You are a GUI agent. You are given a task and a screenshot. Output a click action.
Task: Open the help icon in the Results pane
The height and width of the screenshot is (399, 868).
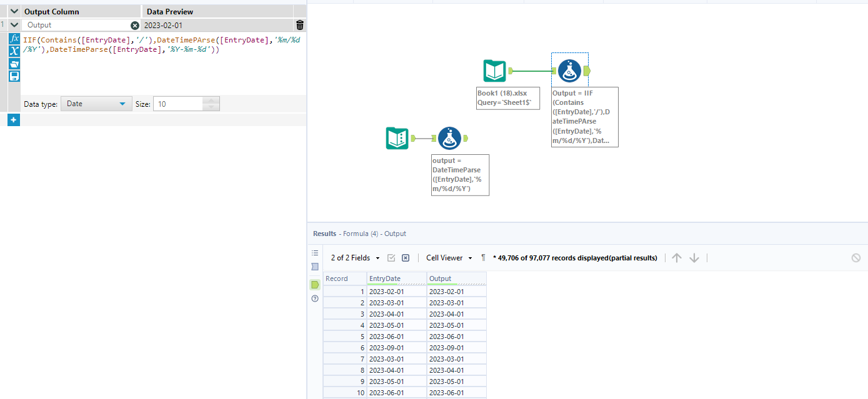tap(315, 298)
